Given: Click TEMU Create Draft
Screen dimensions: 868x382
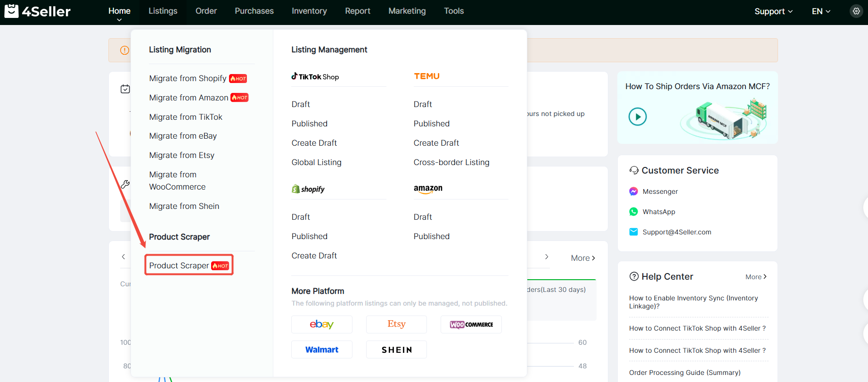Looking at the screenshot, I should point(436,143).
